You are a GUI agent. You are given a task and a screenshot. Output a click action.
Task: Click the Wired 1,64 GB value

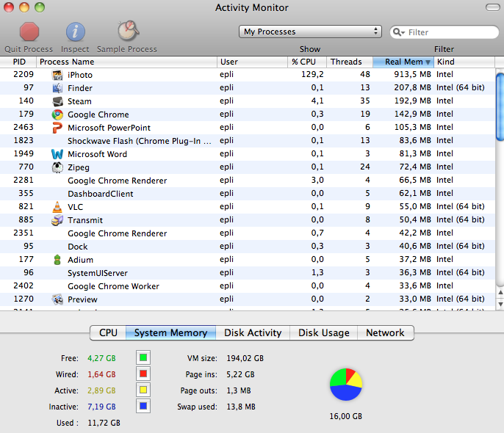[x=101, y=374]
